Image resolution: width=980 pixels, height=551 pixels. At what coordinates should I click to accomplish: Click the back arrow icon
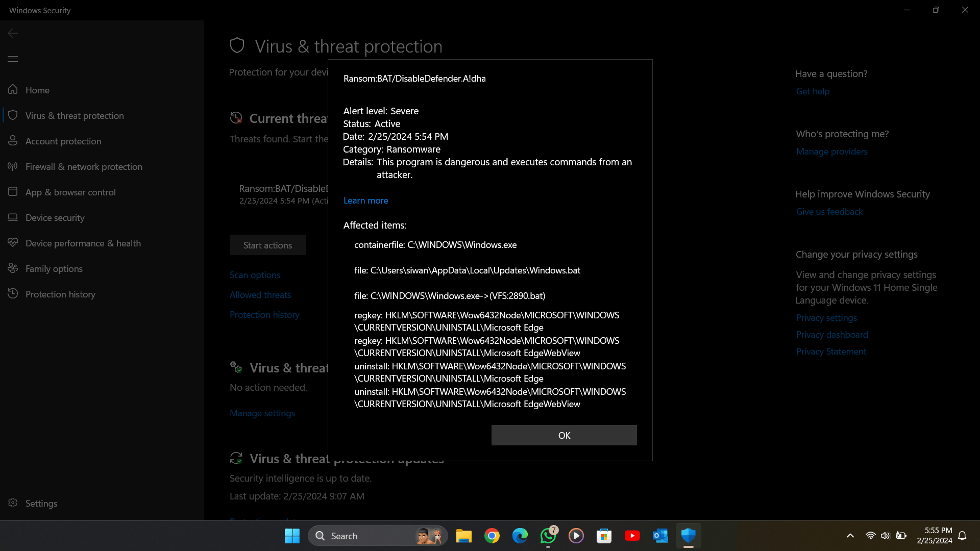(13, 33)
